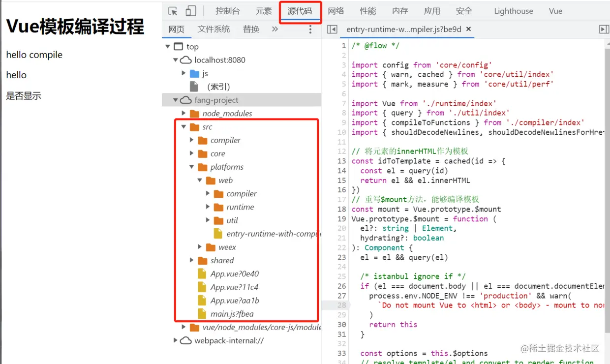Screen dimensions: 610x364
Task: Collapse the web folder arrow
Action: pos(200,180)
